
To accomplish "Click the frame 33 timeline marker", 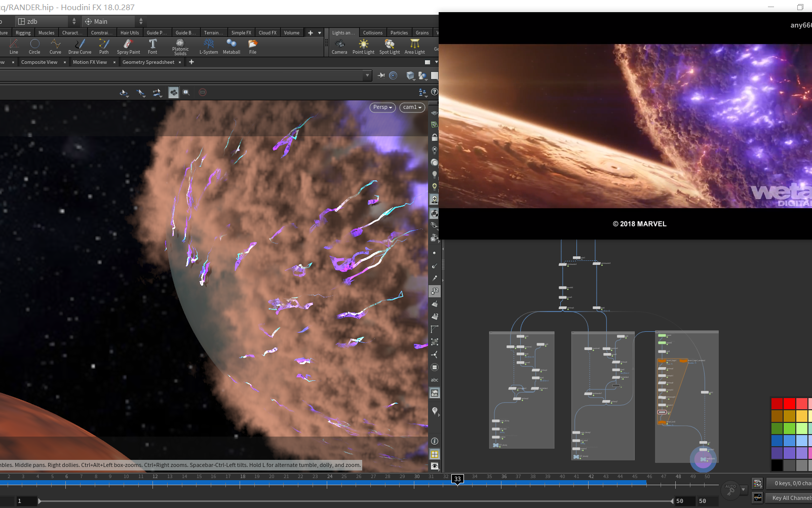I will [457, 479].
